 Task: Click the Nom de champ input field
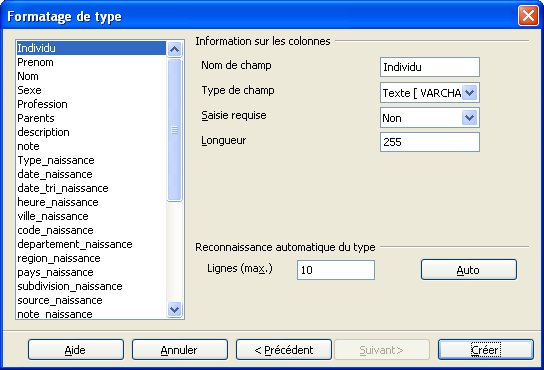tap(430, 67)
